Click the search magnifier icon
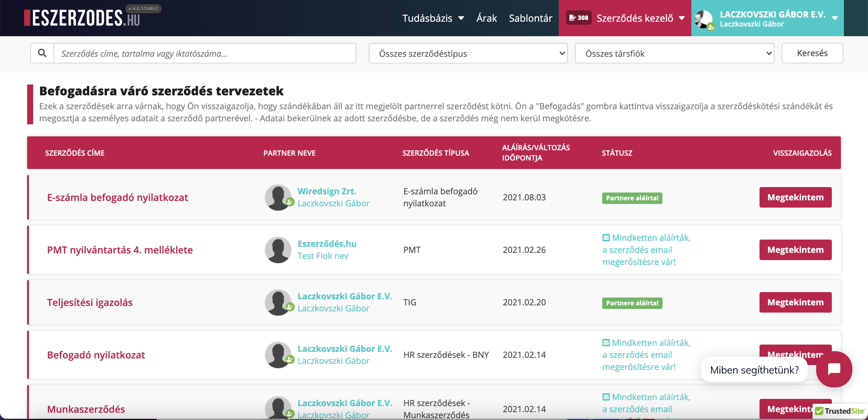868x420 pixels. pos(42,53)
